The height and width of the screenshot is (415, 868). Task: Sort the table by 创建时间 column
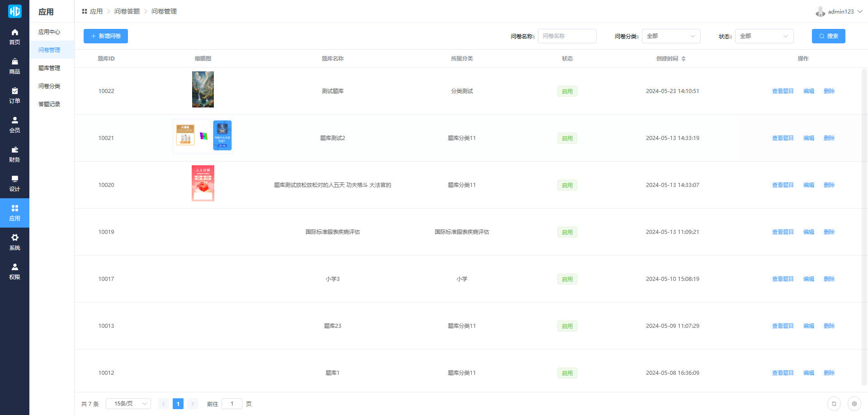(683, 59)
